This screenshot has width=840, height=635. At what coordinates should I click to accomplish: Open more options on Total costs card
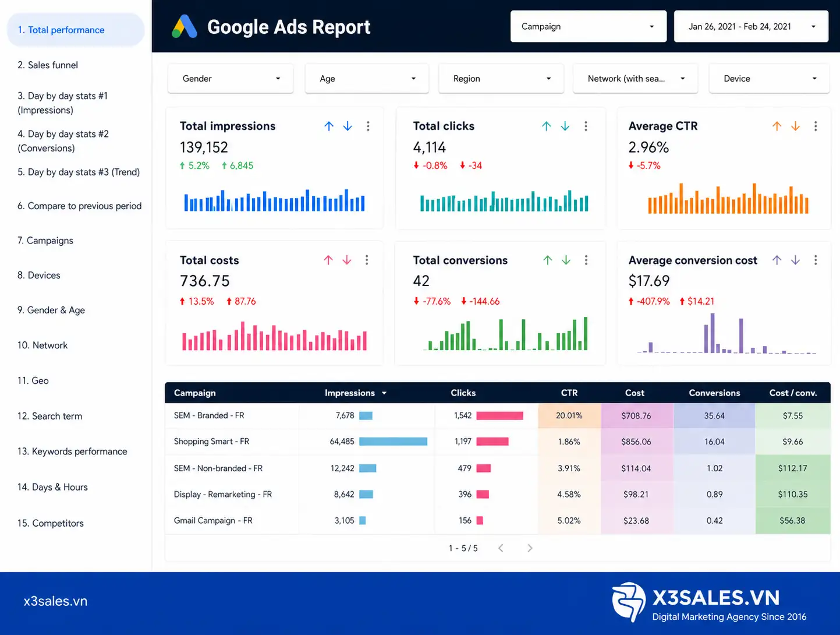coord(367,260)
